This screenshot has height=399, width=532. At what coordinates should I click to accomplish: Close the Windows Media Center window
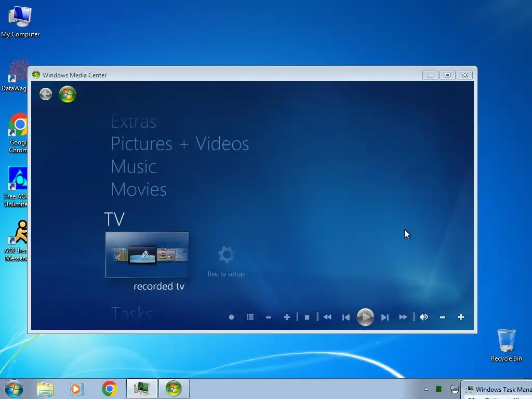tap(465, 75)
